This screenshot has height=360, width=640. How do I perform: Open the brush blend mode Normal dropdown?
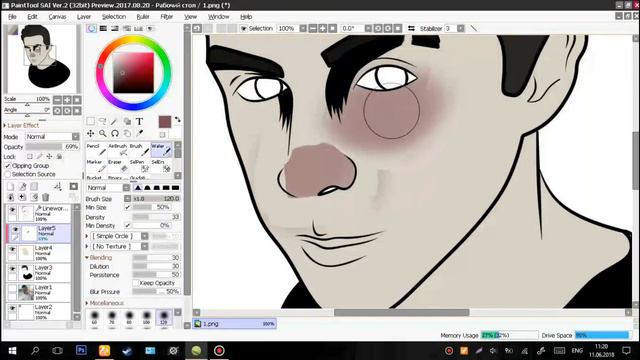108,188
